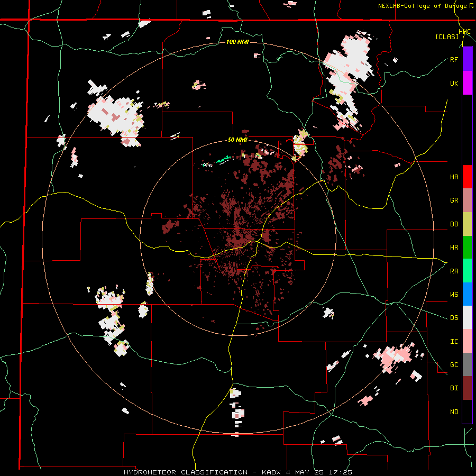This screenshot has height=476, width=476.
Task: Pick the light green RA legend swatch
Action: coord(467,271)
